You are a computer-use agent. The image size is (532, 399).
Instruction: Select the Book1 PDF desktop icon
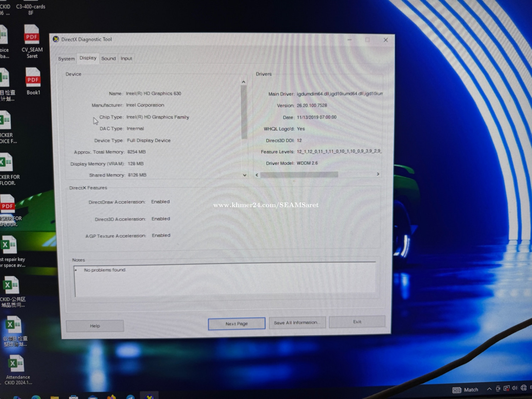[33, 81]
